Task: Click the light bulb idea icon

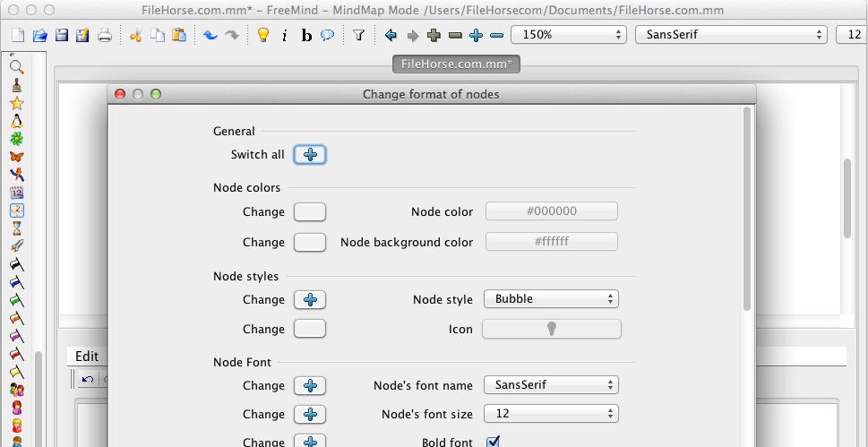Action: (262, 36)
